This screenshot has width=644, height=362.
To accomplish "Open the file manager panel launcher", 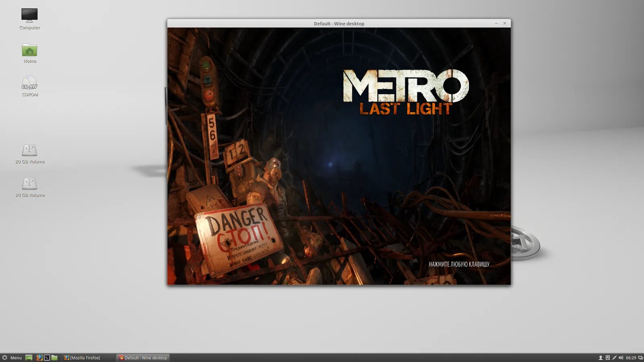I will coord(54,358).
